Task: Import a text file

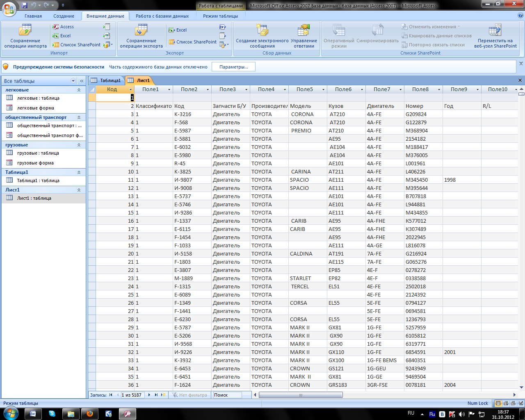Action: pyautogui.click(x=107, y=27)
